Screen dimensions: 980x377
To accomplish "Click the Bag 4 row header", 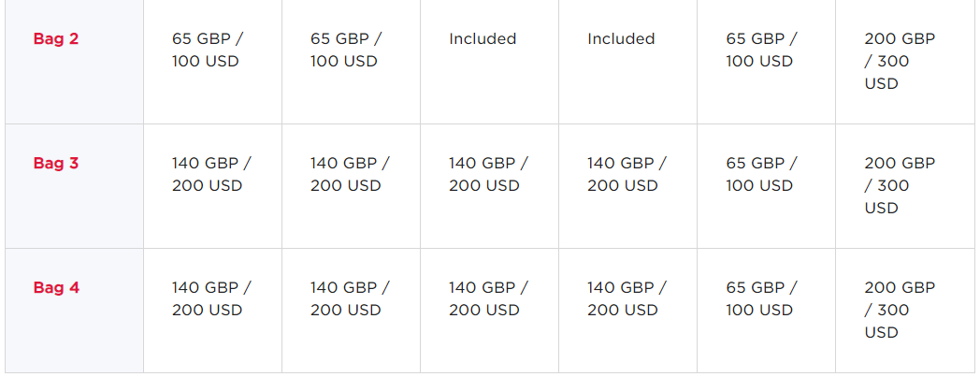I will click(56, 288).
